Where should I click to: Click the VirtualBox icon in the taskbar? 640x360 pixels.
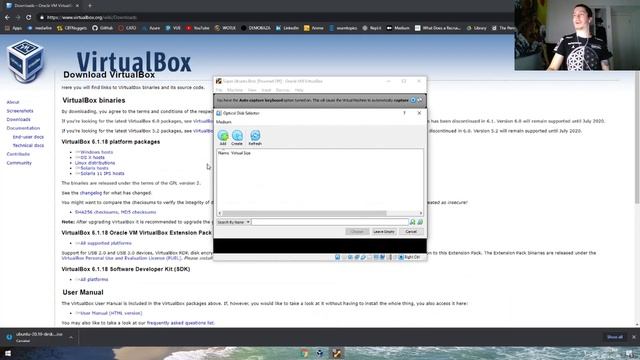pyautogui.click(x=320, y=353)
